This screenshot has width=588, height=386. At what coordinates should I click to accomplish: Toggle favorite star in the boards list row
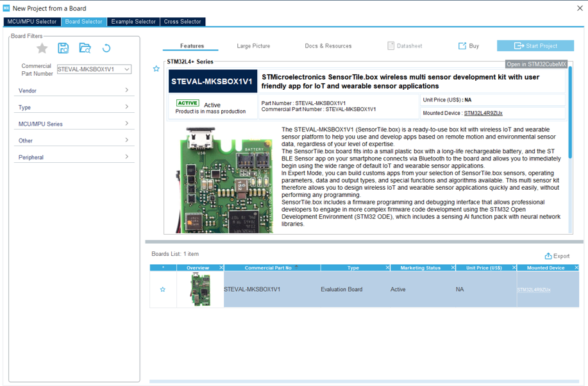click(x=163, y=289)
